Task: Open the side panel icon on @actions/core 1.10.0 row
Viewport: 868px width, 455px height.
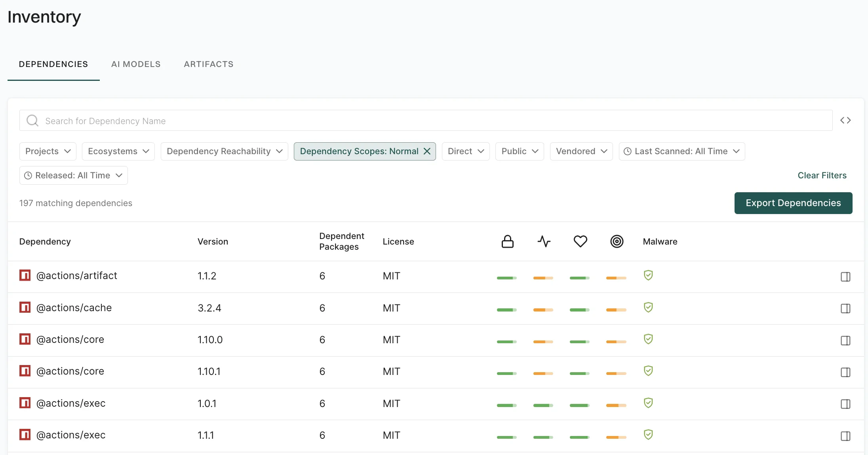Action: coord(845,340)
